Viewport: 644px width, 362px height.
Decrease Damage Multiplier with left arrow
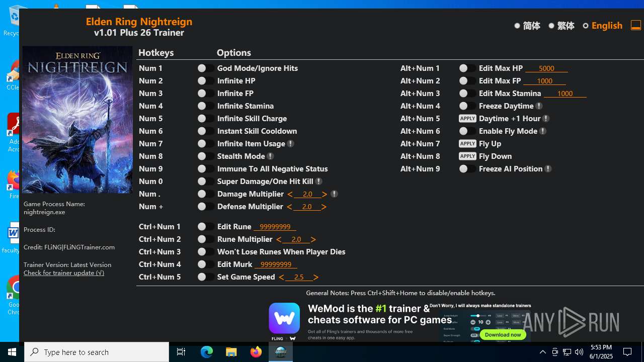290,194
